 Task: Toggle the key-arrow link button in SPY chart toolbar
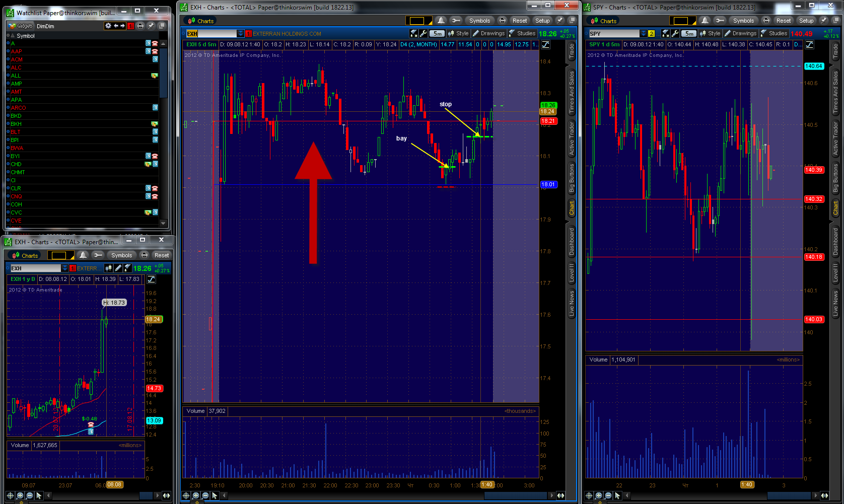click(720, 21)
